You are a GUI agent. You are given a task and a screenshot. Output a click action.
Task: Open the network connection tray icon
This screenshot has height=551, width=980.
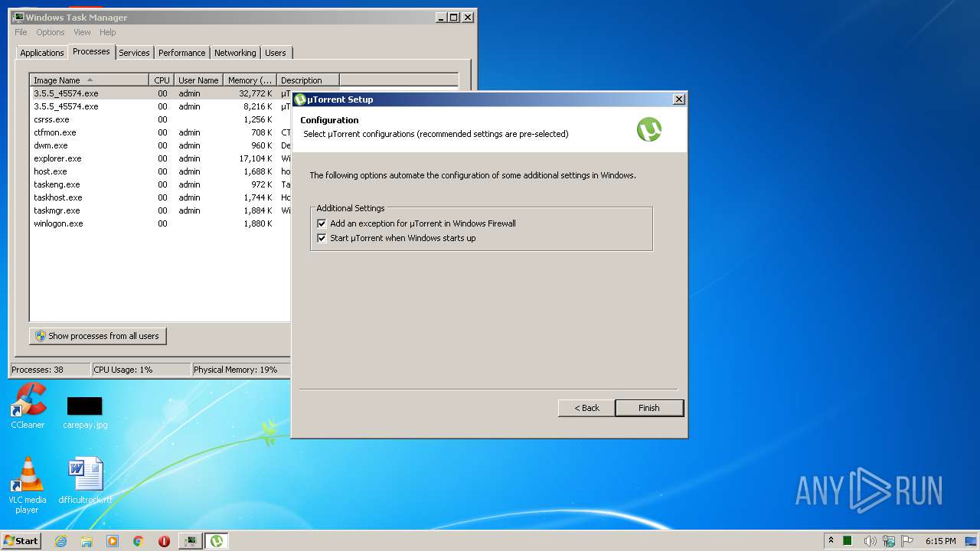click(x=889, y=541)
